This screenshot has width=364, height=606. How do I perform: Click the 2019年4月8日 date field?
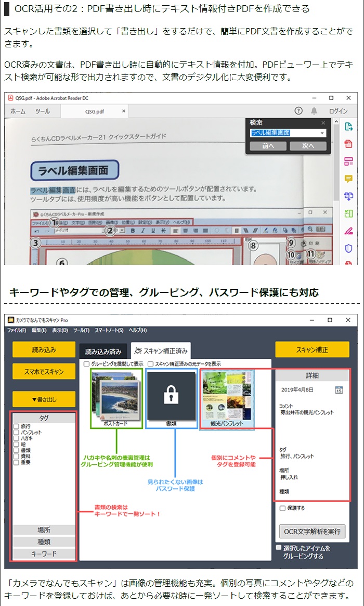(297, 390)
